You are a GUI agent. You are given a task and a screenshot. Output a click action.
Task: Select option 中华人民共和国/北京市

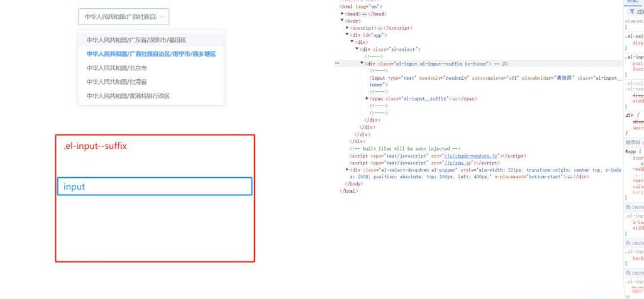(x=116, y=68)
